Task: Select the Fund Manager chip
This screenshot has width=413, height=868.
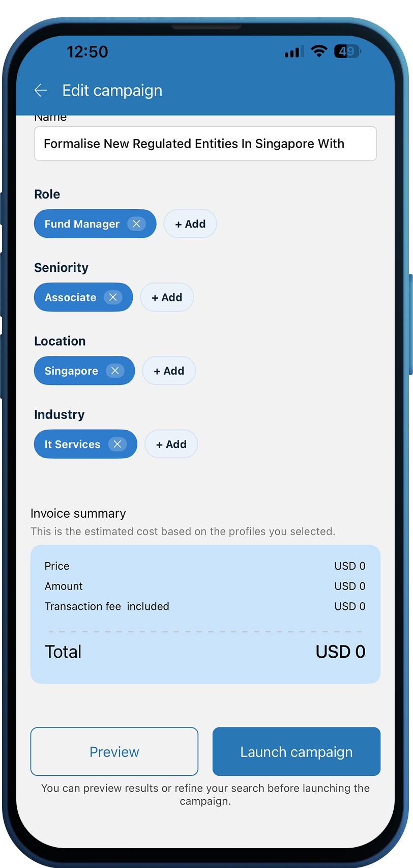Action: coord(81,224)
